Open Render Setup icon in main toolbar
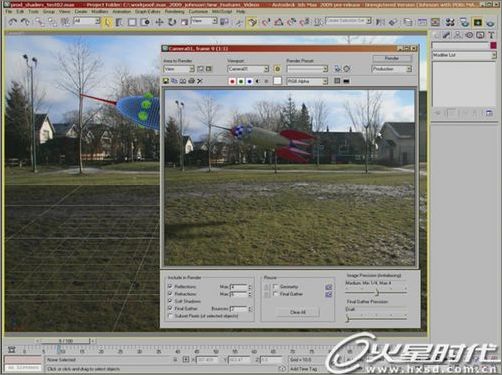This screenshot has height=375, width=502. pyautogui.click(x=464, y=22)
